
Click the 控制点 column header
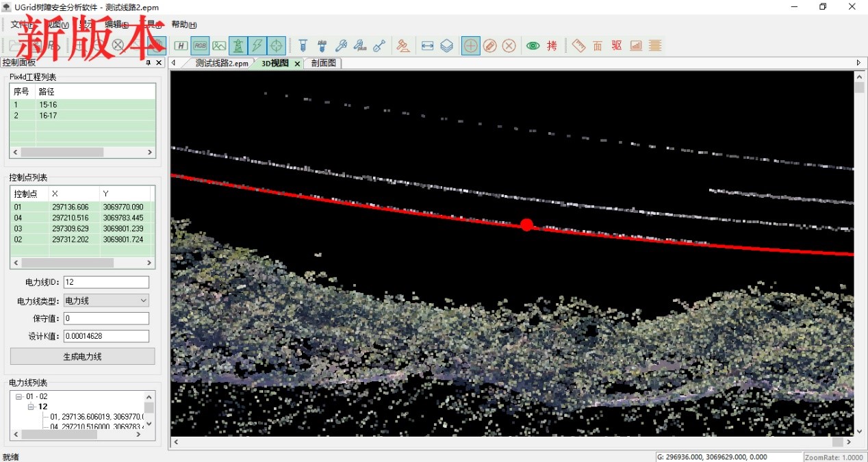(29, 194)
